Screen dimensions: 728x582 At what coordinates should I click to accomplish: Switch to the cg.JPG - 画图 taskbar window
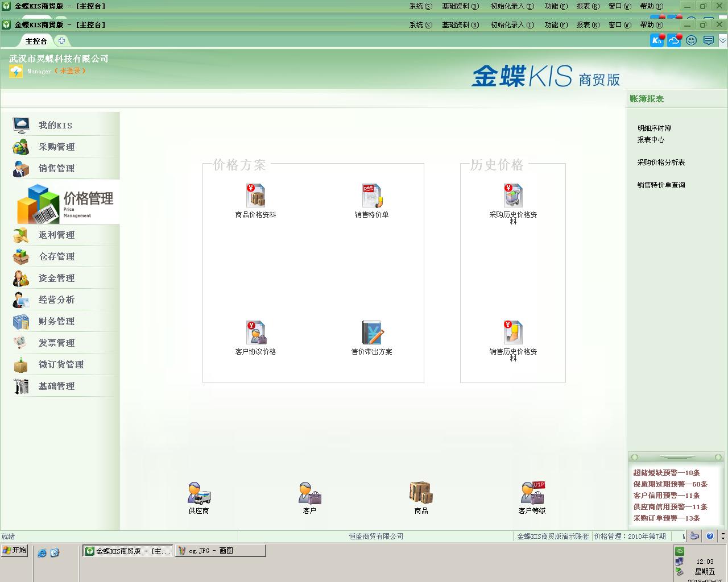[x=220, y=551]
